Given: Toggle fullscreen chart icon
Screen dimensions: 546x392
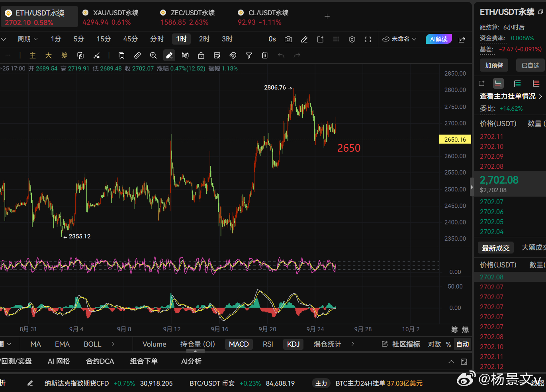Looking at the screenshot, I should [x=368, y=39].
